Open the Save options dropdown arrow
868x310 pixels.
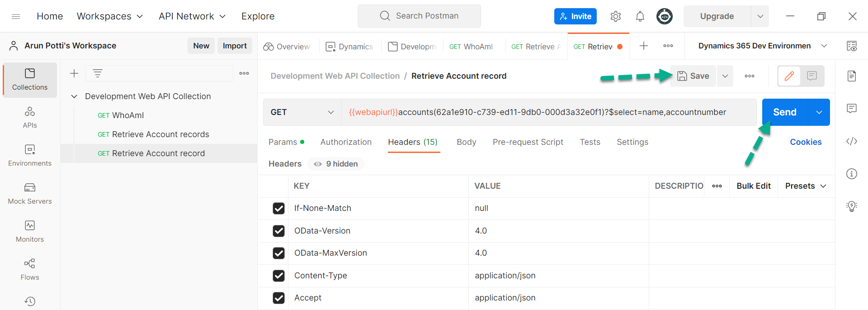click(725, 76)
